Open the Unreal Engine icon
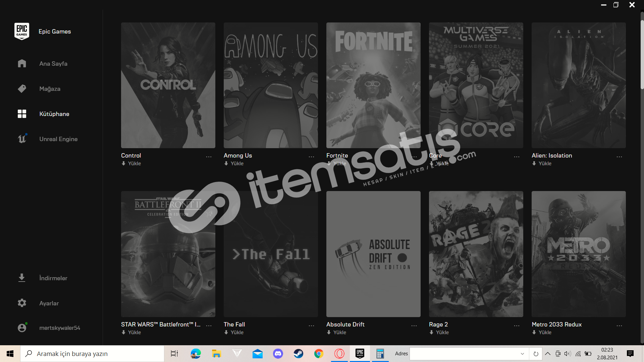This screenshot has width=644, height=362. click(22, 139)
